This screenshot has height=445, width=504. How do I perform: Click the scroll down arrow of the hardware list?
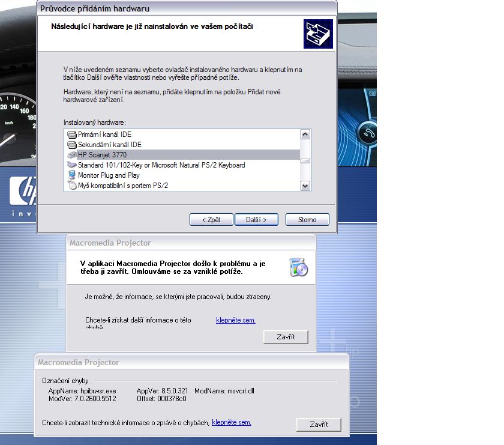(305, 186)
